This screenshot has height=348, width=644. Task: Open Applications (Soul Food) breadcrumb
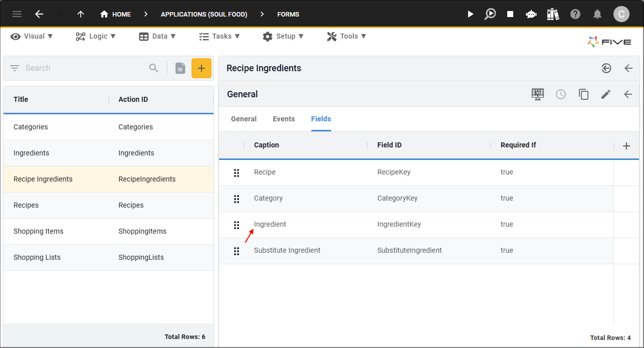tap(204, 15)
